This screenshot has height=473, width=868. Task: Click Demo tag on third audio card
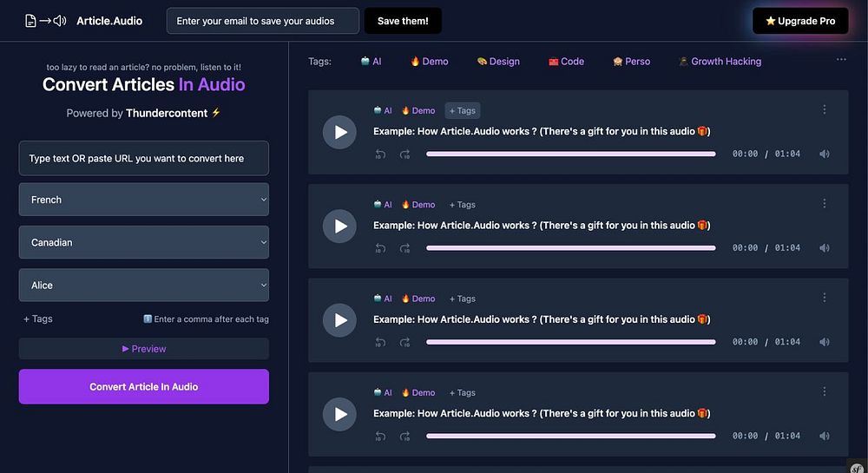418,299
